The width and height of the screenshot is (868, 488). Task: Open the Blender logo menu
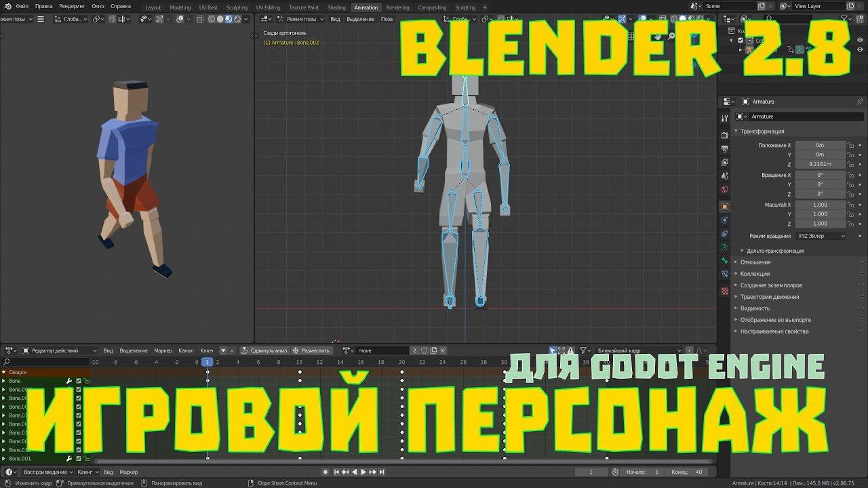pos(8,6)
